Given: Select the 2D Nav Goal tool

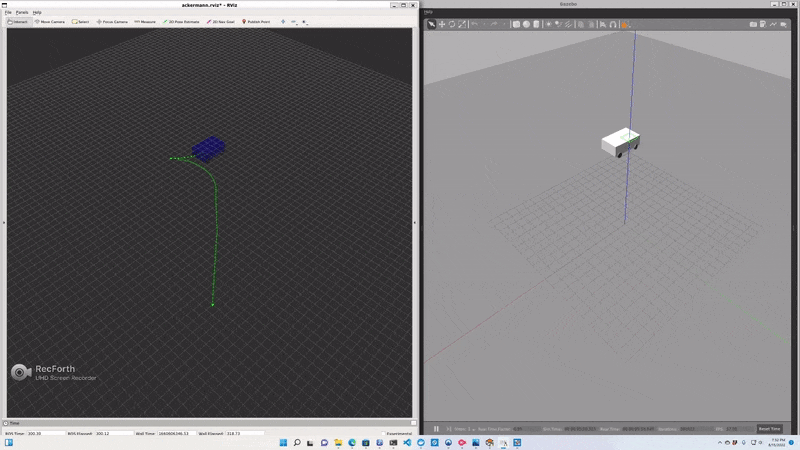Looking at the screenshot, I should 220,21.
